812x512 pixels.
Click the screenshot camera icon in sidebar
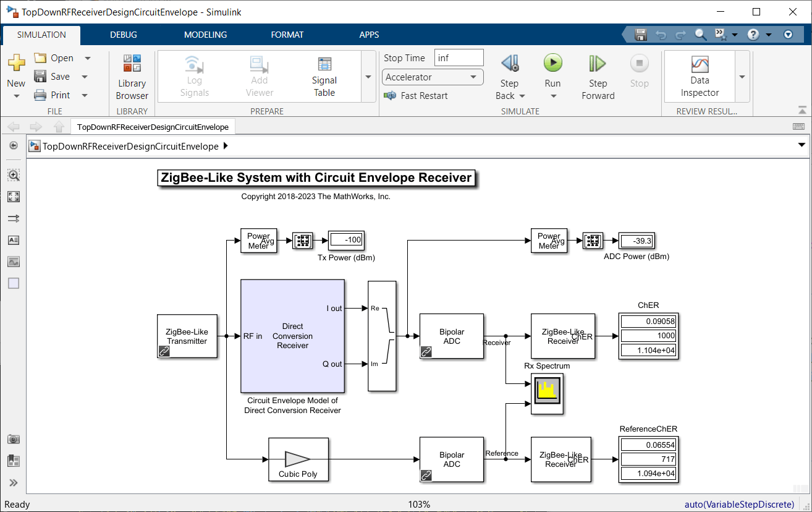pos(14,439)
